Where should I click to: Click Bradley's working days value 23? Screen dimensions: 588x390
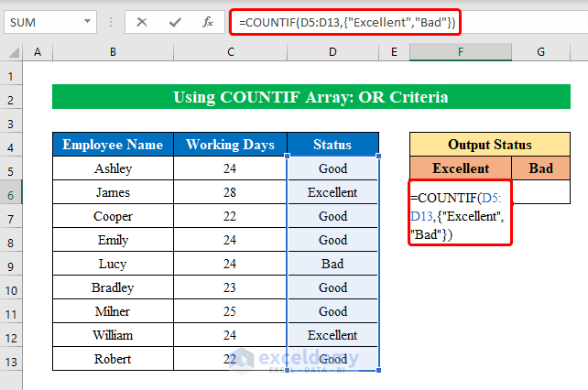(230, 287)
